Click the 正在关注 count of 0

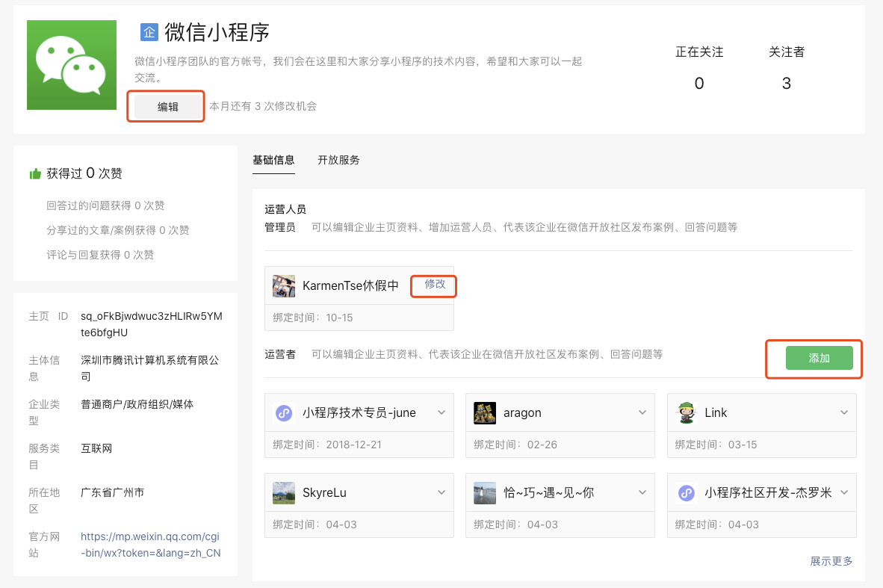[698, 84]
